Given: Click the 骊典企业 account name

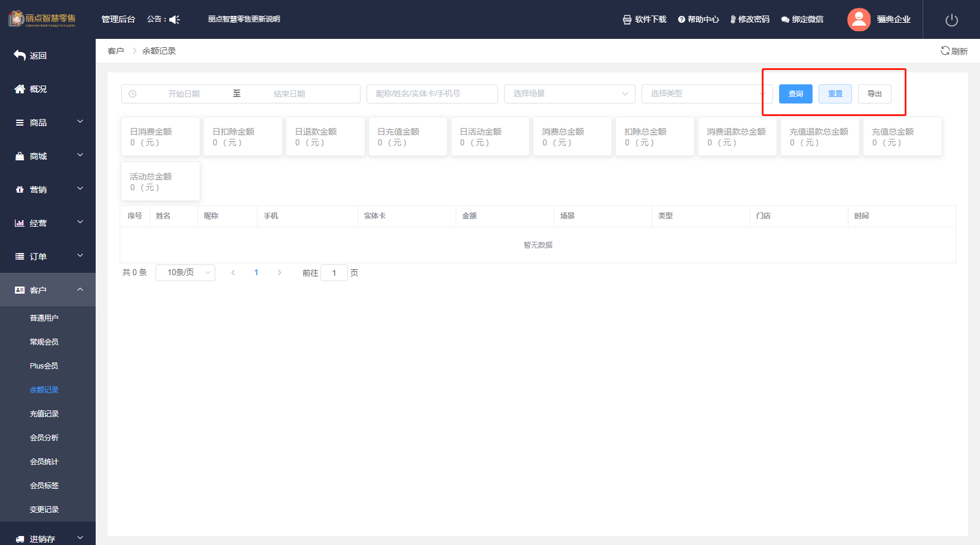Looking at the screenshot, I should point(893,19).
